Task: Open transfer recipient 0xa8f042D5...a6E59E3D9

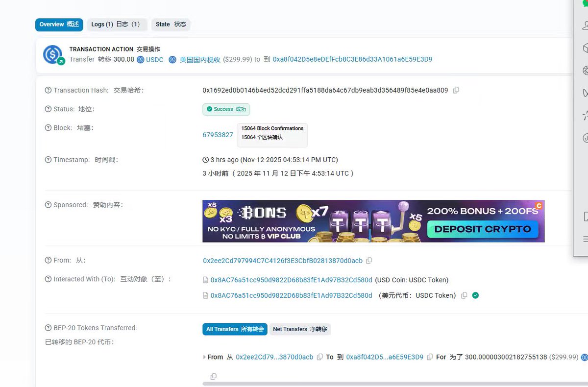Action: 385,357
